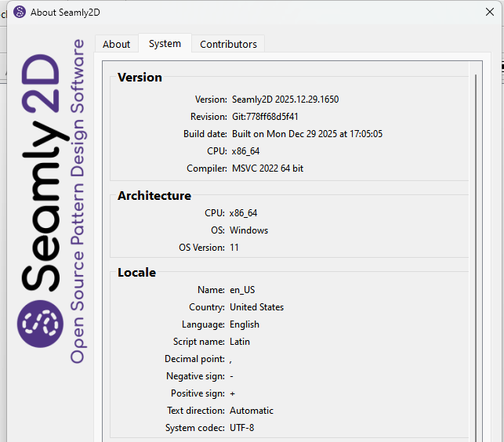Click the Locale section heading
Viewport: 504px width, 442px height.
(136, 273)
